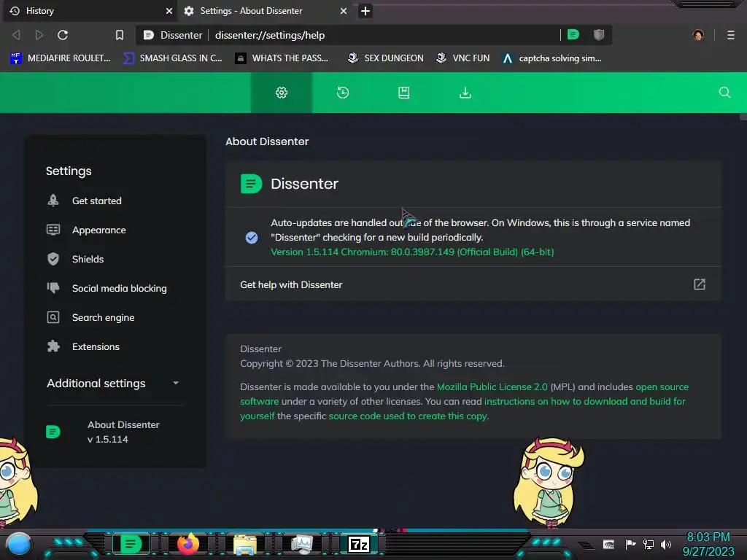Click the Start orb on taskbar
The width and height of the screenshot is (747, 560).
click(19, 544)
